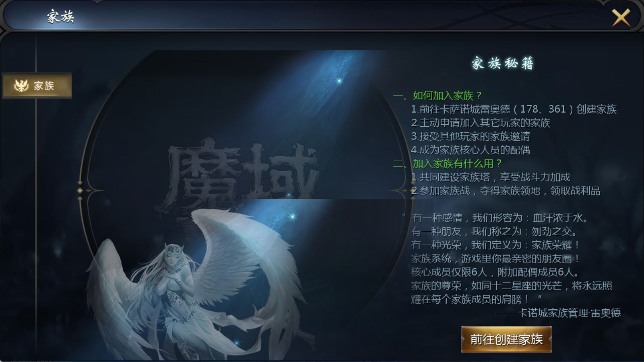Click the 核心成员仅限6人 text line
The image size is (644, 362).
coord(495,272)
